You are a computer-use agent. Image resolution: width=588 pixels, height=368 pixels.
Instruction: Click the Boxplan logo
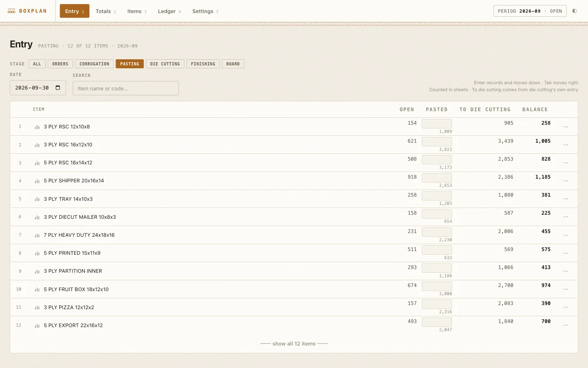27,11
